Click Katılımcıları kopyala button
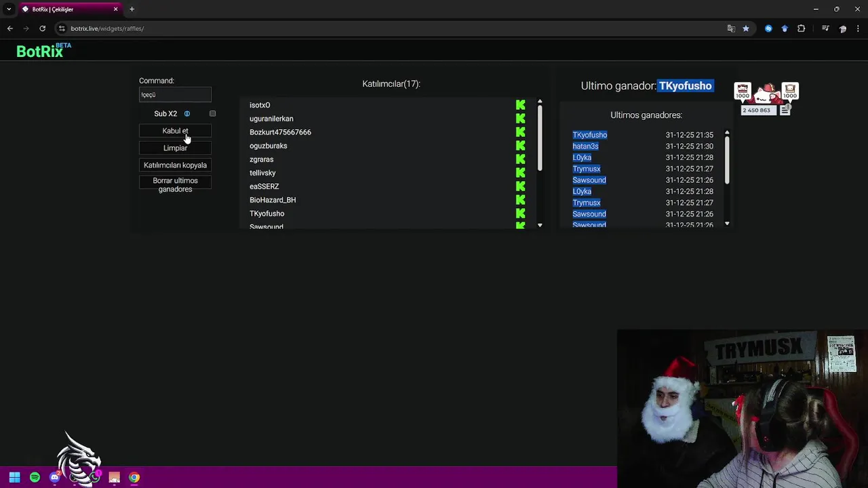The height and width of the screenshot is (488, 868). pyautogui.click(x=175, y=165)
